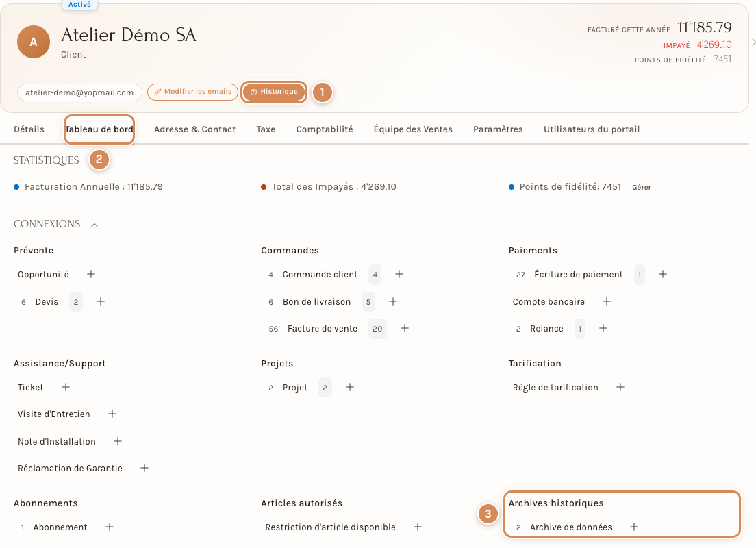Open the Facture de vente list
Viewport: 756px width, 548px height.
(x=323, y=329)
